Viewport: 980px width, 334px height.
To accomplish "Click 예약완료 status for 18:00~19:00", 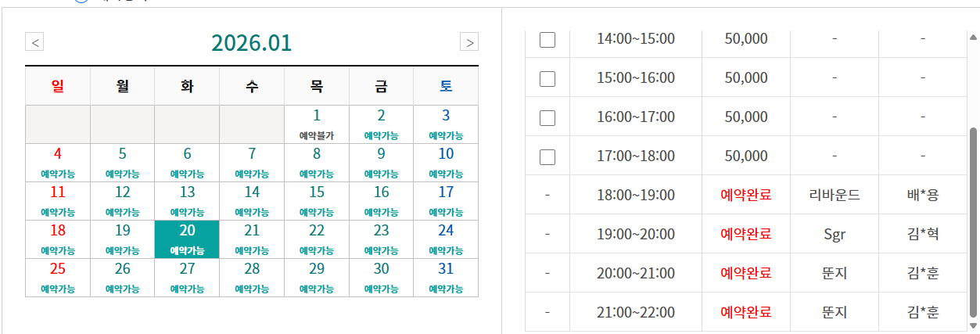I will pyautogui.click(x=746, y=195).
